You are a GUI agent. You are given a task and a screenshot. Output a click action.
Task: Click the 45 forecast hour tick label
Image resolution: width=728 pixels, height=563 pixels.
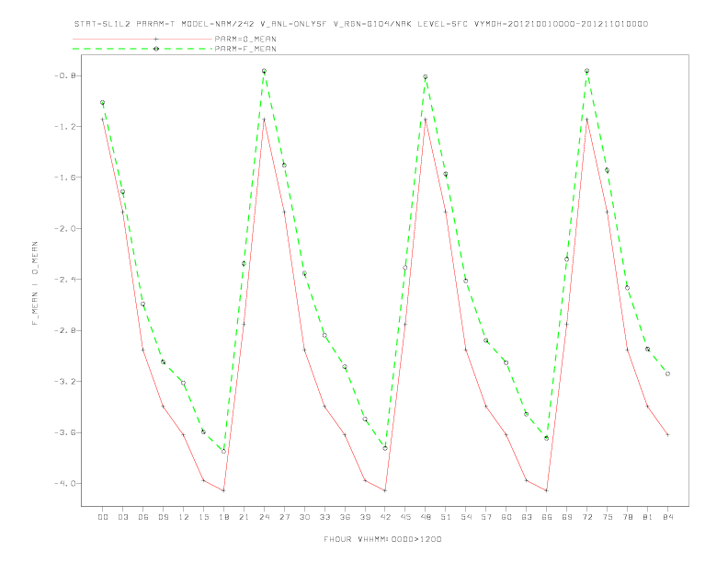click(x=405, y=517)
